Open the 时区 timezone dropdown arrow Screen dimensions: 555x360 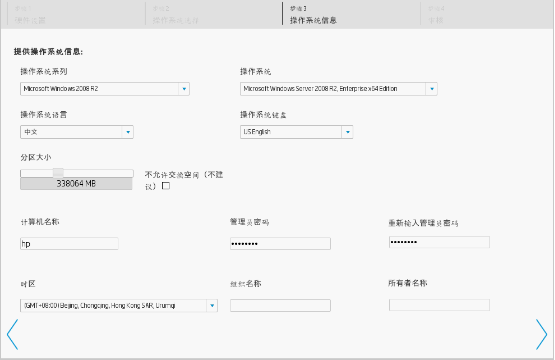212,305
